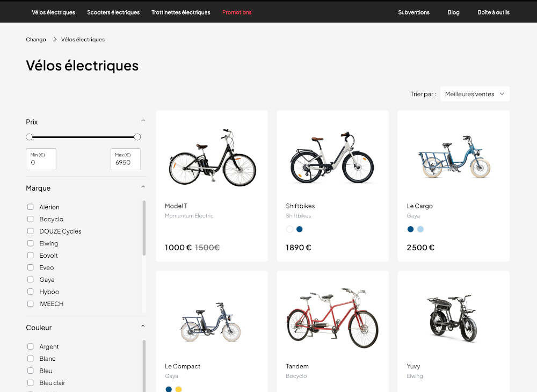The width and height of the screenshot is (537, 392).
Task: Select yellow swatch on Le Compact card
Action: (178, 389)
